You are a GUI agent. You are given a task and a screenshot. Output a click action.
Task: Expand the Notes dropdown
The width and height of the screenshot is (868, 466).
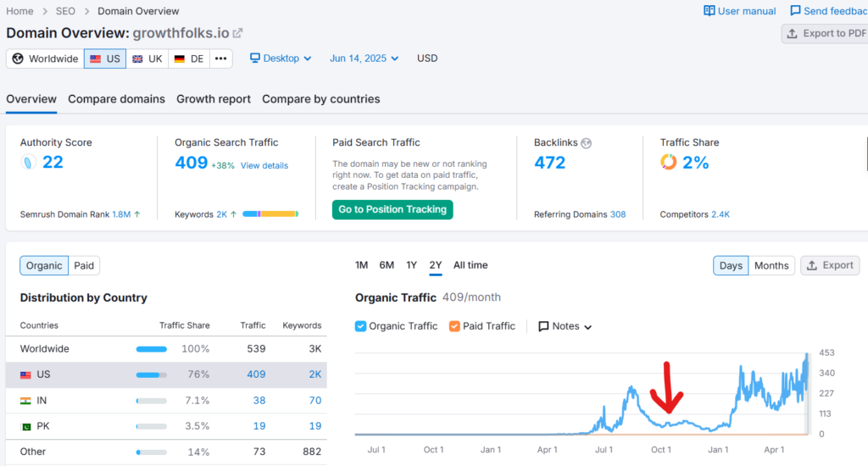coord(565,326)
